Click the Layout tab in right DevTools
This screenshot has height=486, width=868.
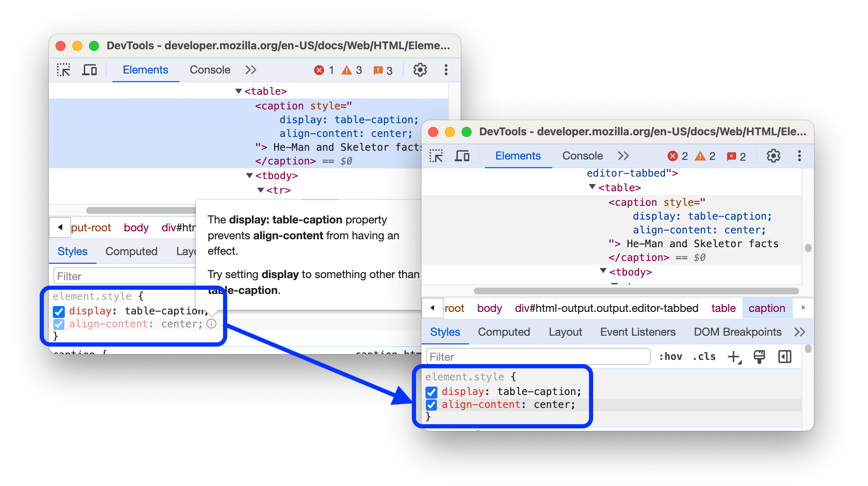[x=566, y=332]
